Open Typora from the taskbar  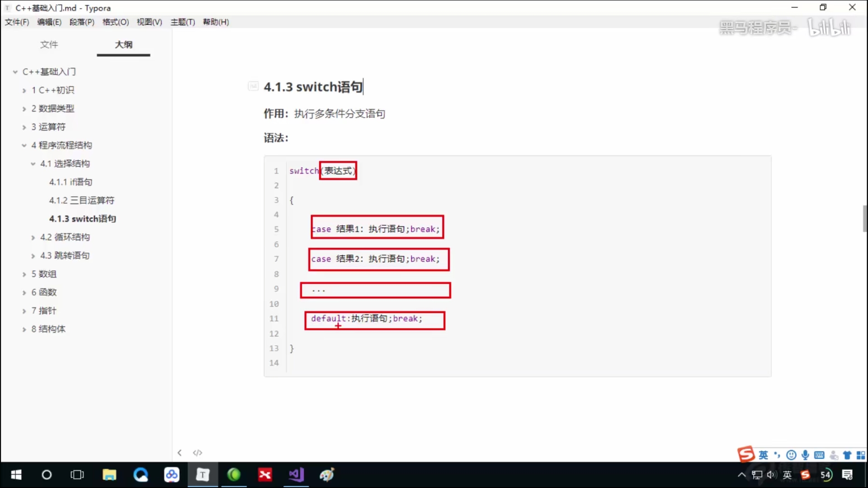coord(203,474)
